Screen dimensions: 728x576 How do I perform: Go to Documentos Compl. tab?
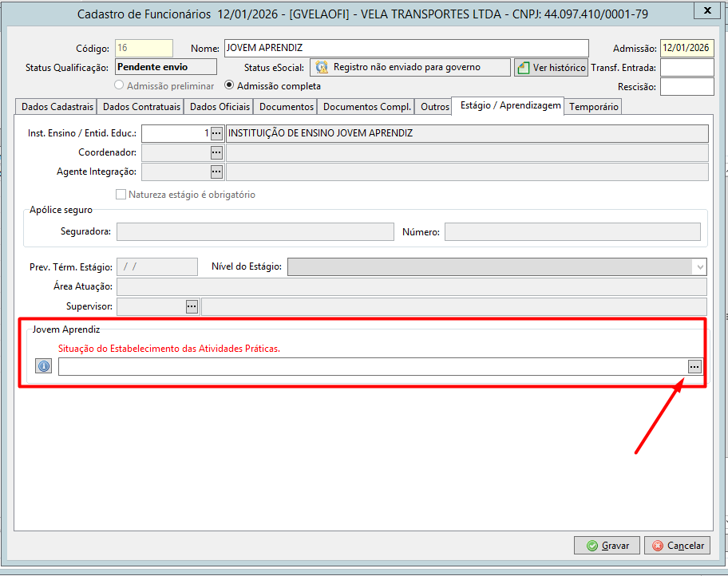click(366, 107)
